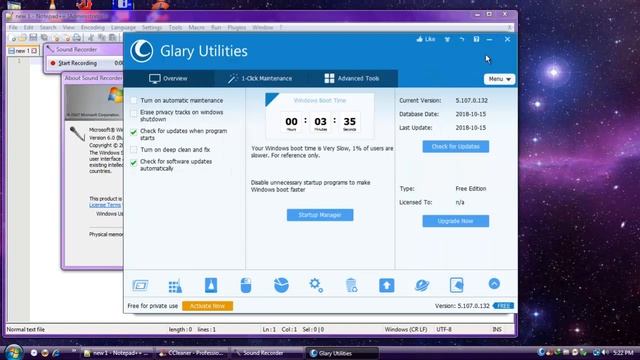Click the volume speaker icon in system tray
This screenshot has width=640, height=360.
(x=604, y=352)
